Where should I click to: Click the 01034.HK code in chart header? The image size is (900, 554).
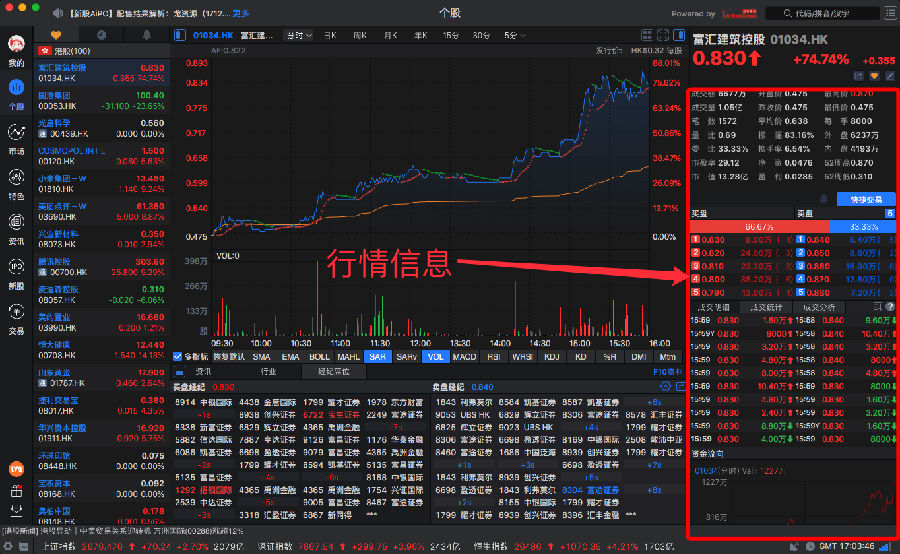[213, 35]
